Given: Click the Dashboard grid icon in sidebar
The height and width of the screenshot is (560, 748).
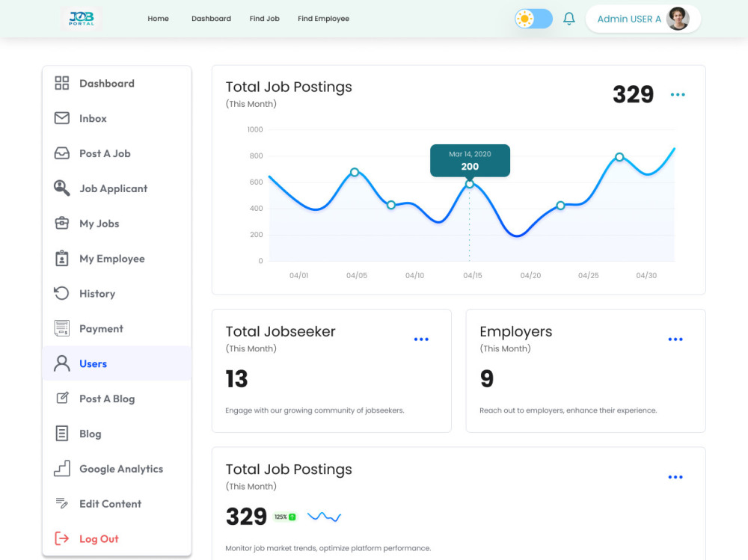Looking at the screenshot, I should [61, 83].
